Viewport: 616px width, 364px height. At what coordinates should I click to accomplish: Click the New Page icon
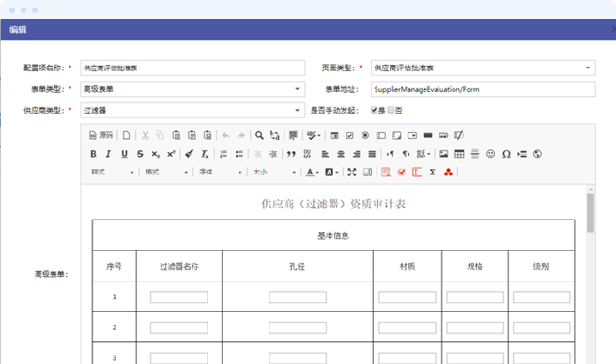coord(126,135)
